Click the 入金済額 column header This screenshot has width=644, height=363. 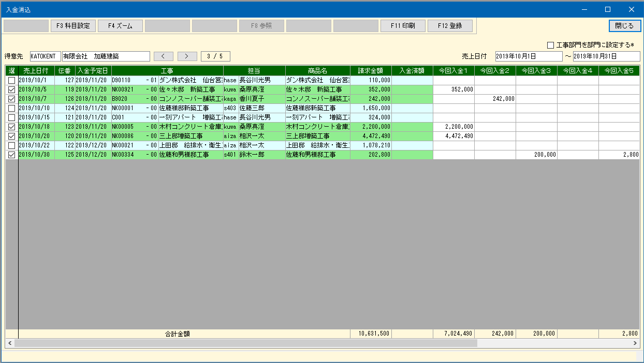[x=412, y=71]
